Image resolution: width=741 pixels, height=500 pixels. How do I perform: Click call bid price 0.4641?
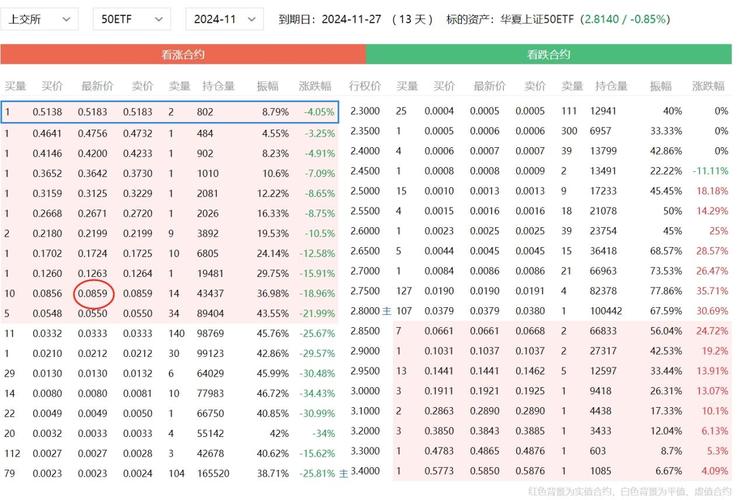pos(47,134)
